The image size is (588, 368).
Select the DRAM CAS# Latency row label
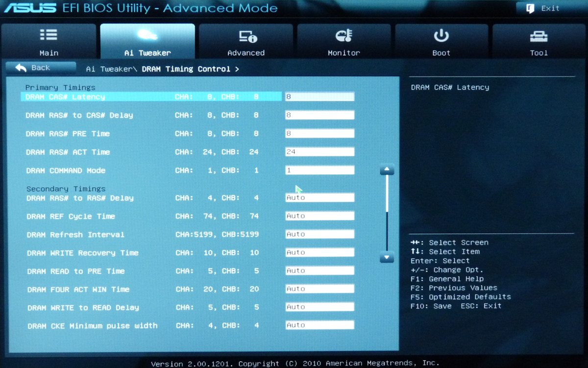coord(65,97)
